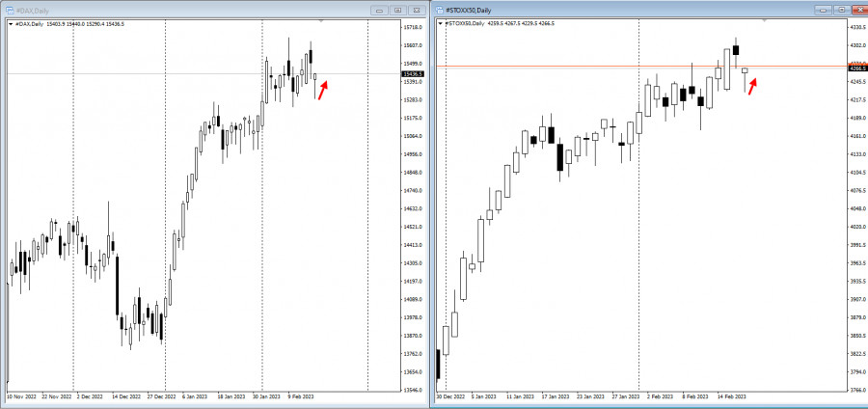
Task: Click the 15436.5 current price label
Action: click(414, 73)
